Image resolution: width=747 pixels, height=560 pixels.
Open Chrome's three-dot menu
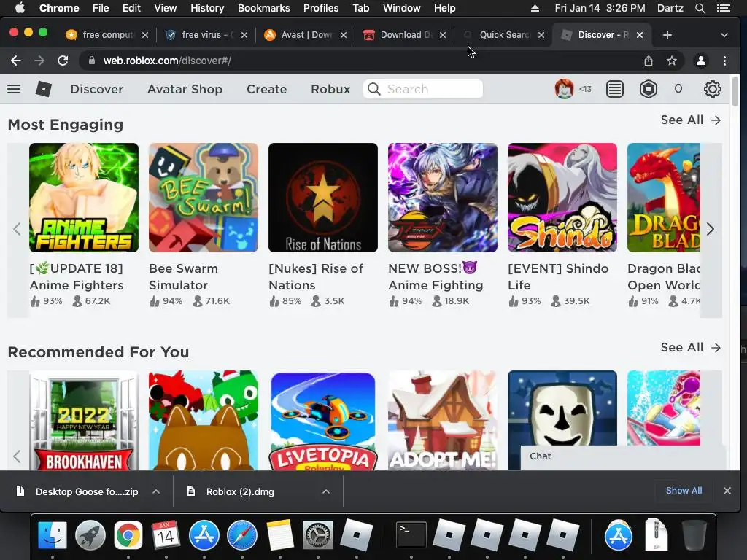(x=724, y=61)
